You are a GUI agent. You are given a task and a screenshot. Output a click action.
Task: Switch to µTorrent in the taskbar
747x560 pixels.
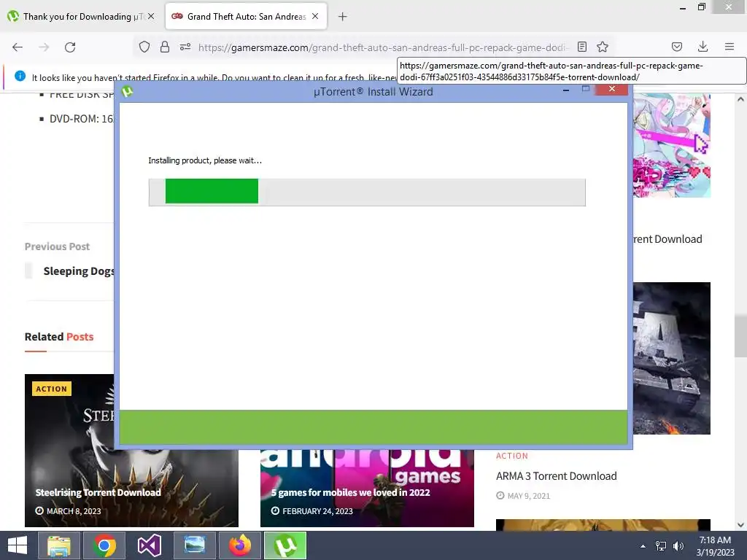285,545
